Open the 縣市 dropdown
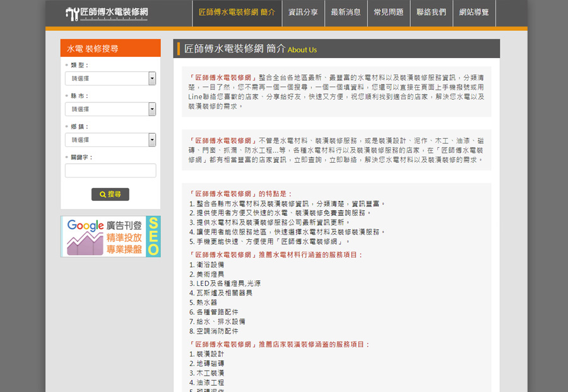 point(110,109)
